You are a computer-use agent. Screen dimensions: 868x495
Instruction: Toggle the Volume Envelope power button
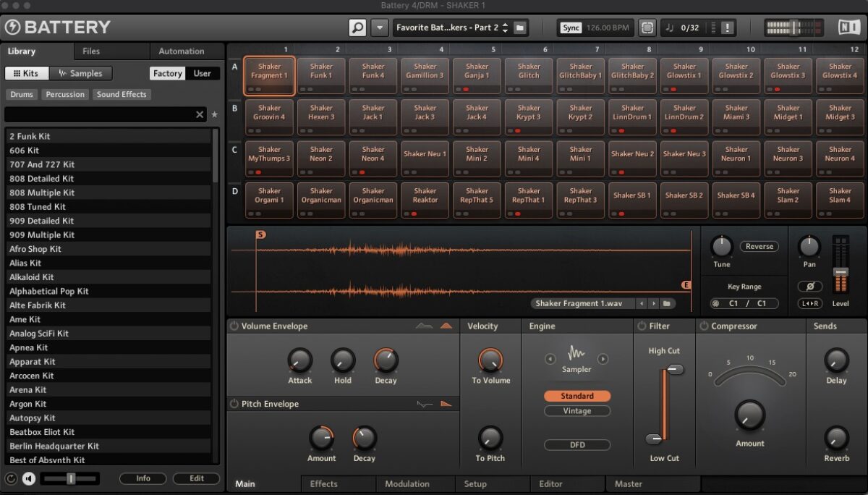tap(234, 326)
